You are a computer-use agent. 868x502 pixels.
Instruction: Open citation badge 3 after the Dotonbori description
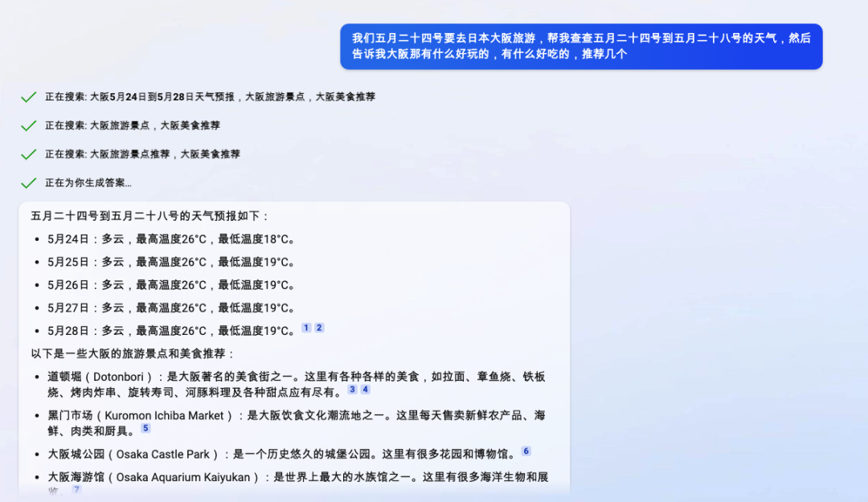click(351, 390)
